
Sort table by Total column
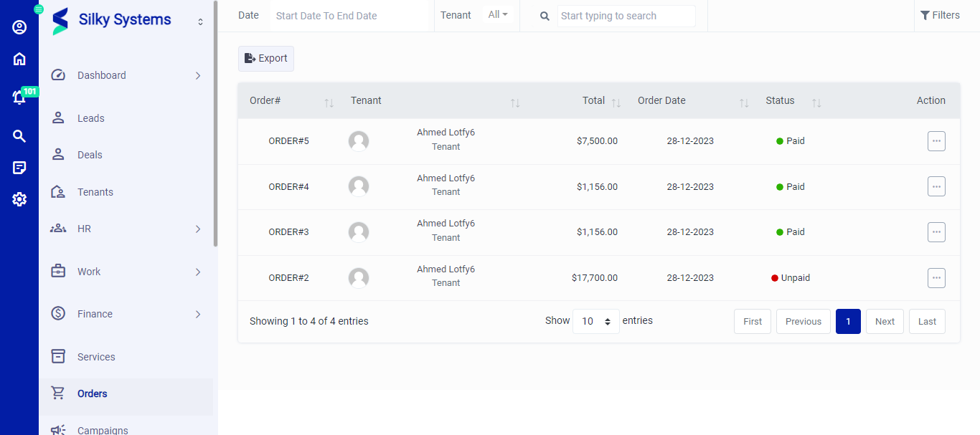pyautogui.click(x=616, y=103)
